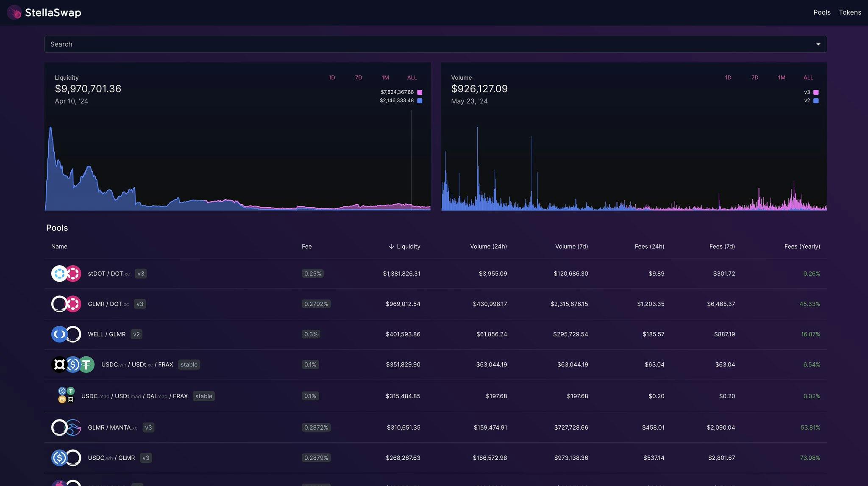Screen dimensions: 868x486
Task: Sort table by Volume (7d) column
Action: (571, 247)
